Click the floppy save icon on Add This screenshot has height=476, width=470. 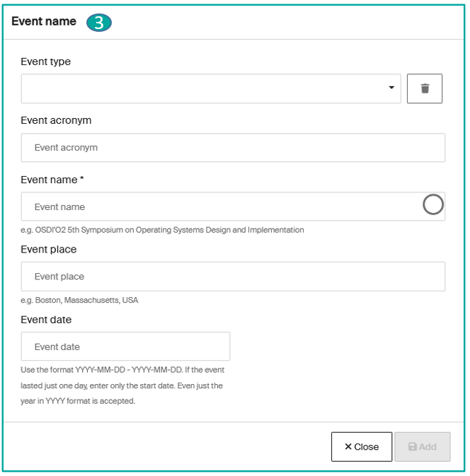tap(413, 447)
